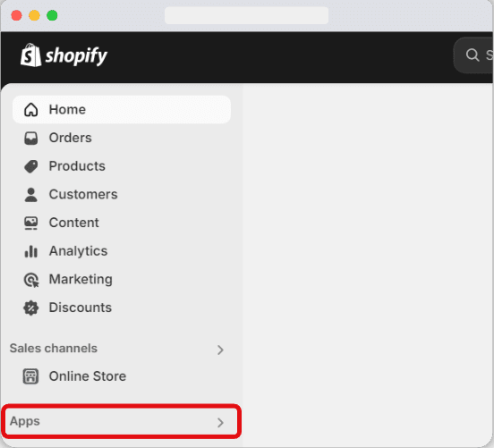
Task: Click the Shopify logo bag icon
Action: point(30,55)
